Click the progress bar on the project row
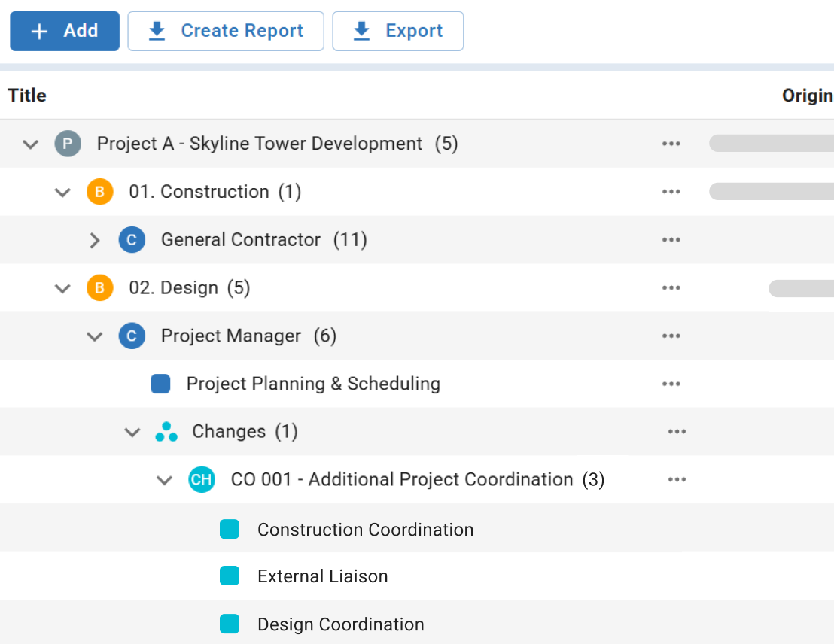Viewport: 834px width, 644px height. (771, 143)
